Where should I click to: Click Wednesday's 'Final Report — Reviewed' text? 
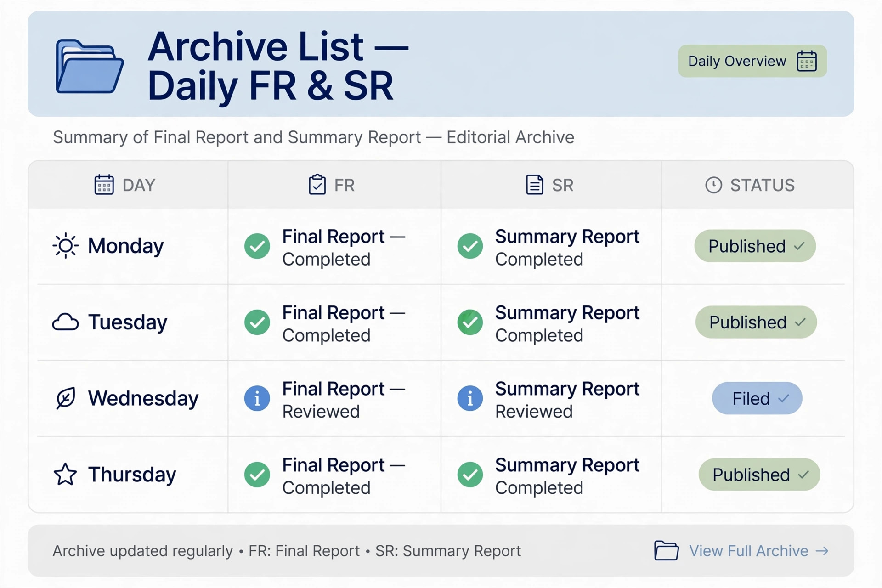(344, 400)
